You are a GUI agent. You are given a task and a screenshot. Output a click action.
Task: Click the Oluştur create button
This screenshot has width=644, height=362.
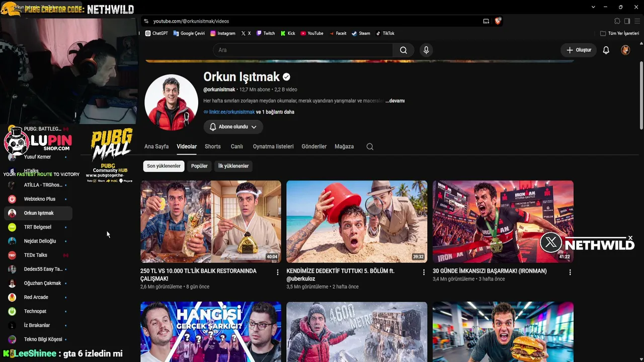pos(579,50)
